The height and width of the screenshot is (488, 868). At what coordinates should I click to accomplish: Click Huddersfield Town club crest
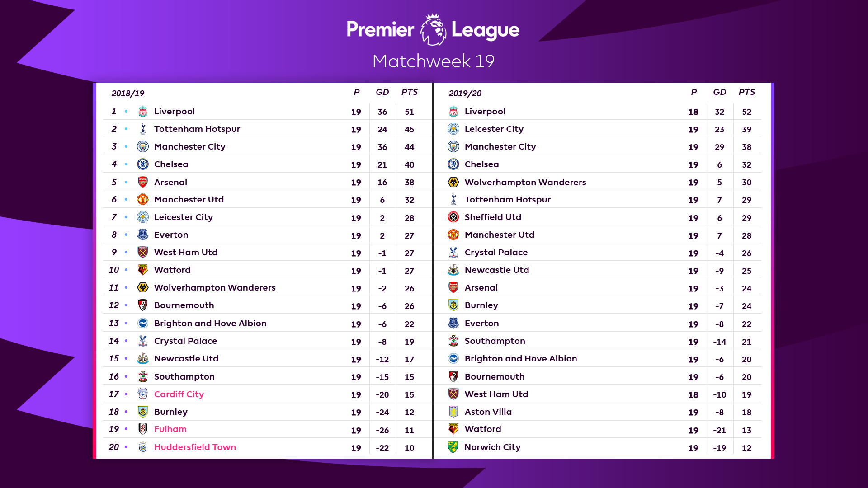[143, 447]
